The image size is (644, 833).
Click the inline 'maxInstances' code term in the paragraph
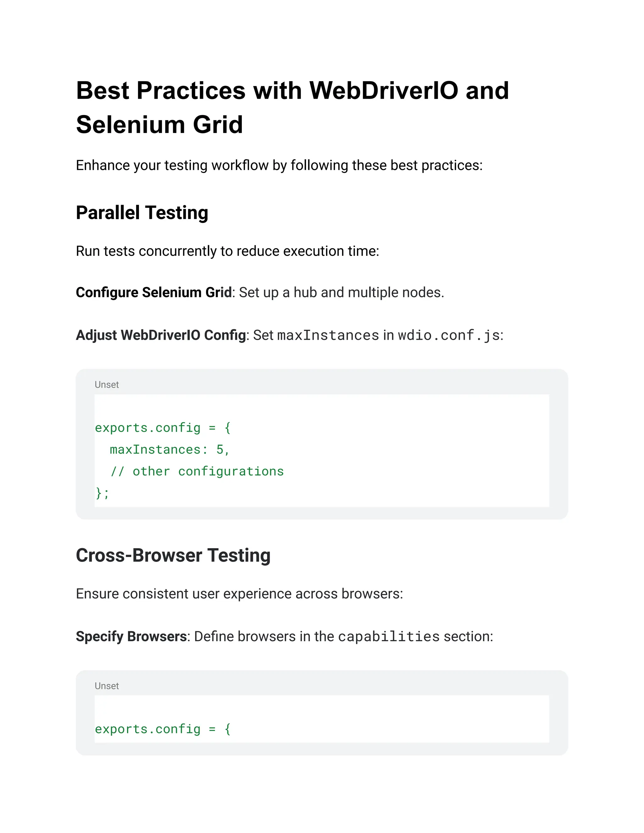328,335
